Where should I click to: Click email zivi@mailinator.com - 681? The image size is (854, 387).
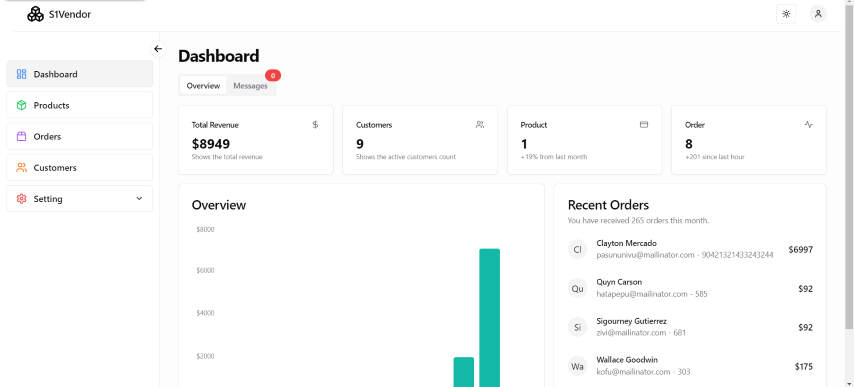(x=641, y=333)
